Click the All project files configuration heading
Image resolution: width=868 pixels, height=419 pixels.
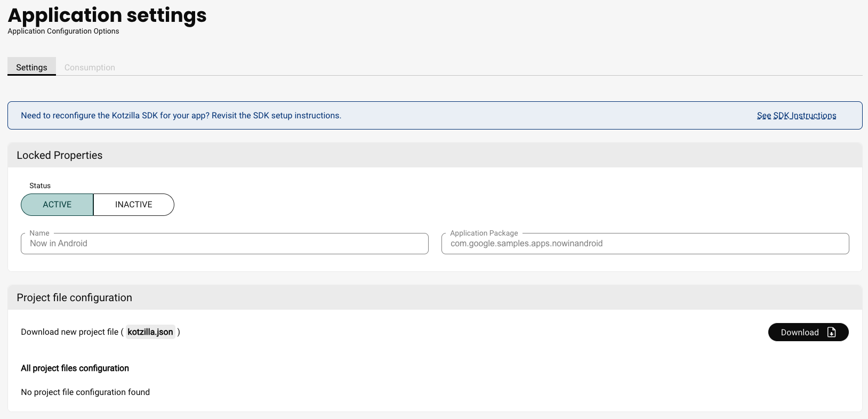pyautogui.click(x=75, y=368)
